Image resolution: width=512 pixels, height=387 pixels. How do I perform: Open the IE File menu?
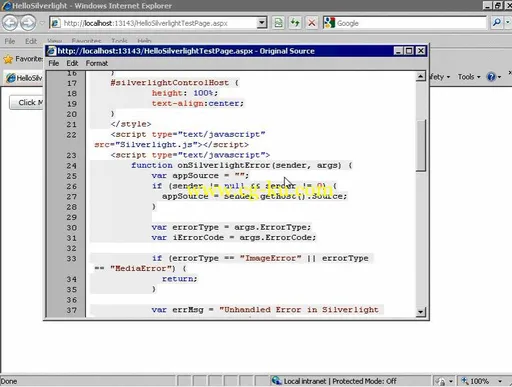(x=10, y=41)
